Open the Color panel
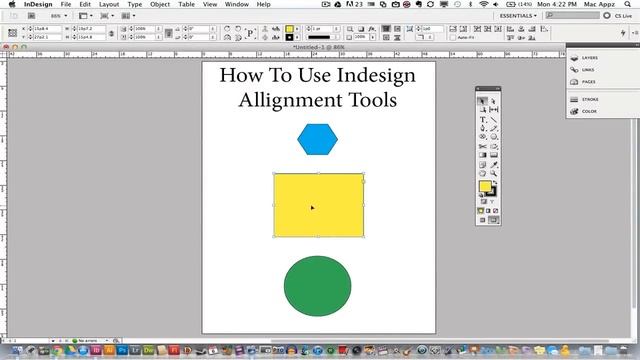The height and width of the screenshot is (360, 640). pos(584,111)
